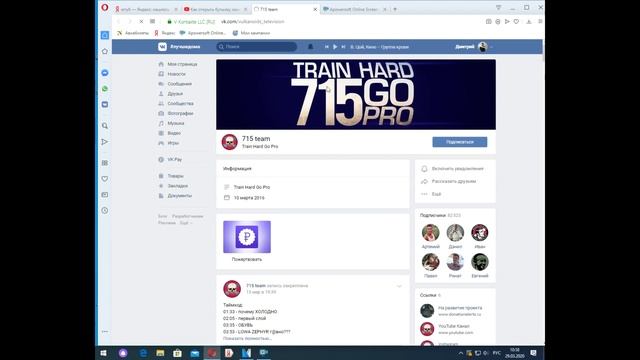Skip to previous track in VK player
Image resolution: width=640 pixels, height=360 pixels.
pos(327,47)
